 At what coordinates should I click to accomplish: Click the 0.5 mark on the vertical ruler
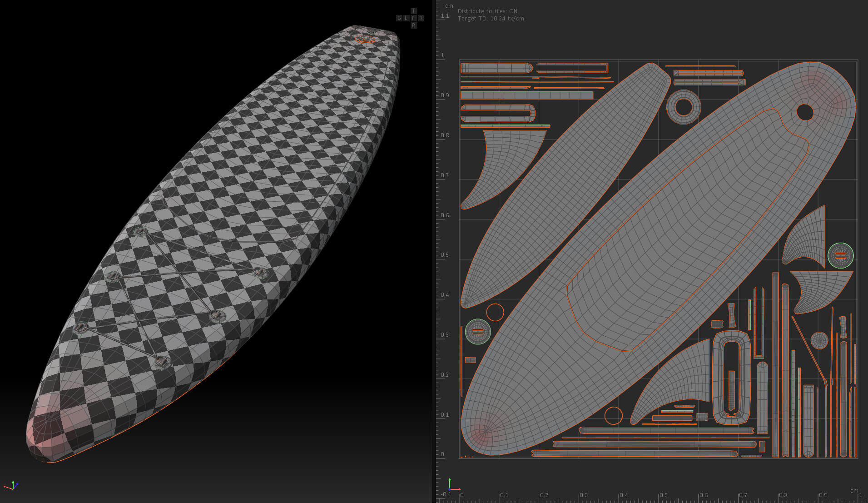click(445, 255)
